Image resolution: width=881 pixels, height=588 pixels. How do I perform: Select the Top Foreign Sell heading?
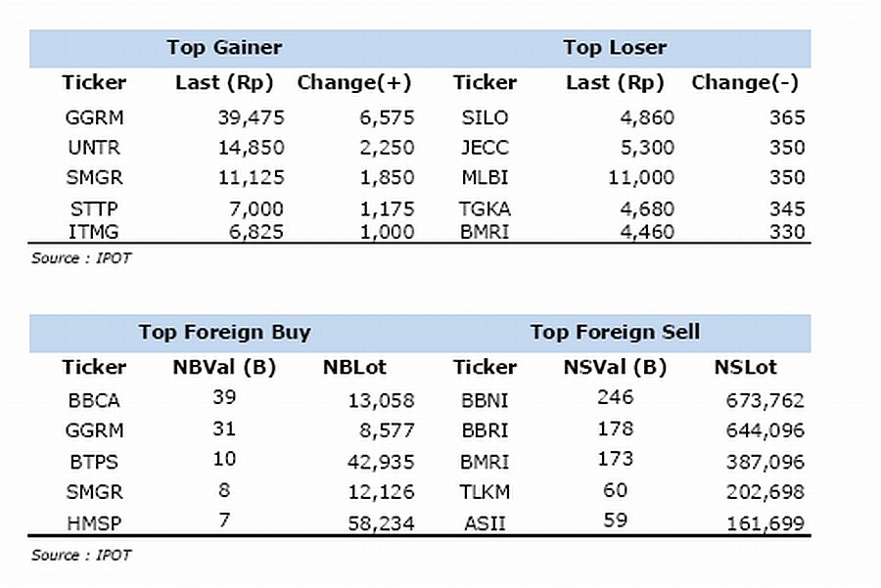pos(615,332)
